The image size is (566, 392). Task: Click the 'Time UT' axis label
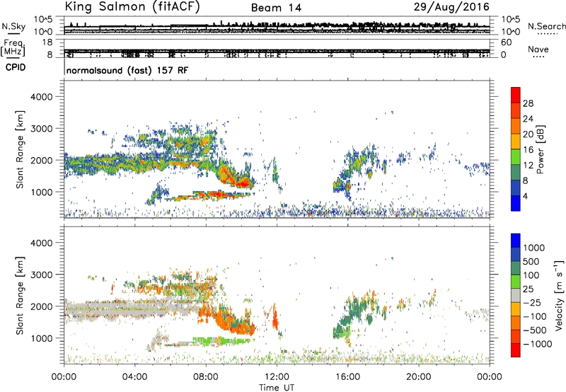click(277, 387)
